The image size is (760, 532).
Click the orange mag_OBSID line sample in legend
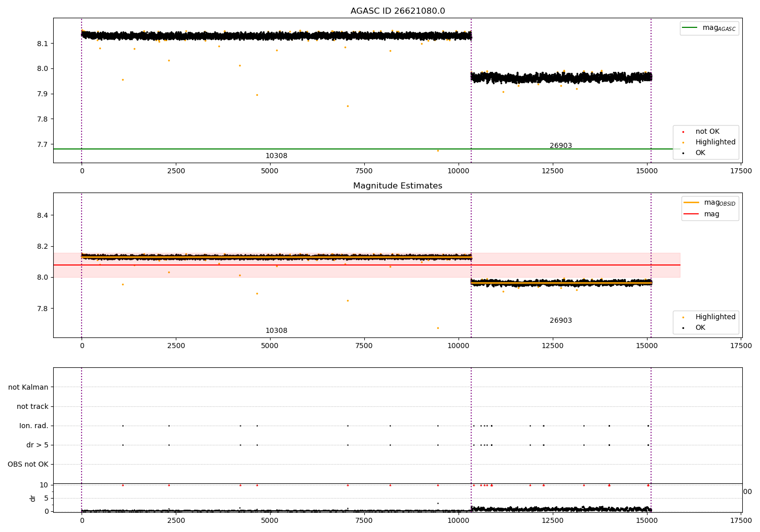691,203
